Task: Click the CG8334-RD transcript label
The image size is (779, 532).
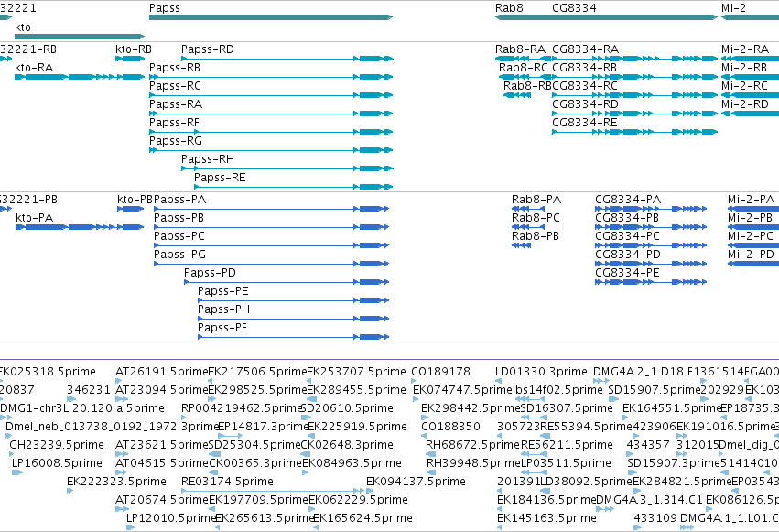Action: (x=585, y=104)
